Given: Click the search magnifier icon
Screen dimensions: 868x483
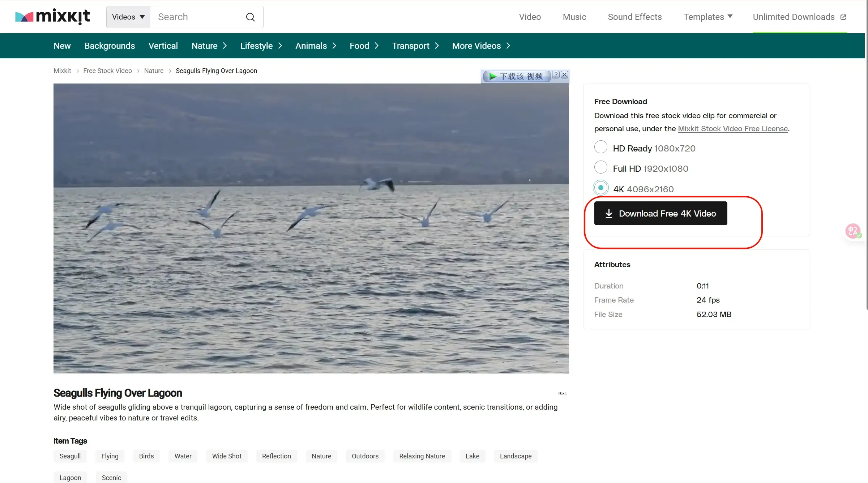Looking at the screenshot, I should [250, 17].
